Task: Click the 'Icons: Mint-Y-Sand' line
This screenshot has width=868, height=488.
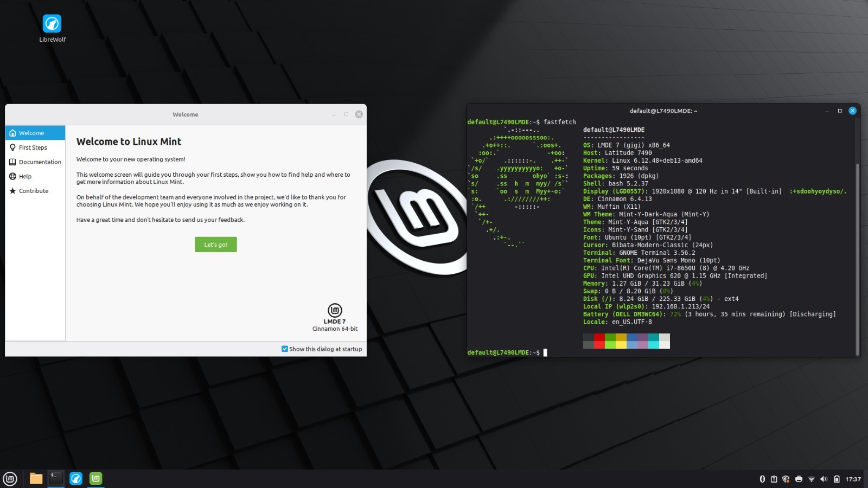Action: [636, 229]
